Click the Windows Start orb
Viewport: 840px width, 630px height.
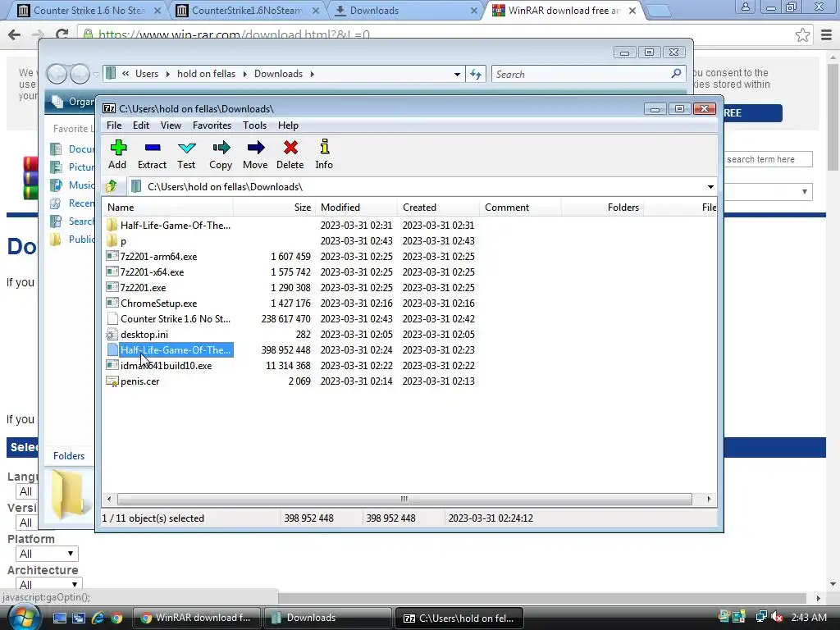(24, 617)
